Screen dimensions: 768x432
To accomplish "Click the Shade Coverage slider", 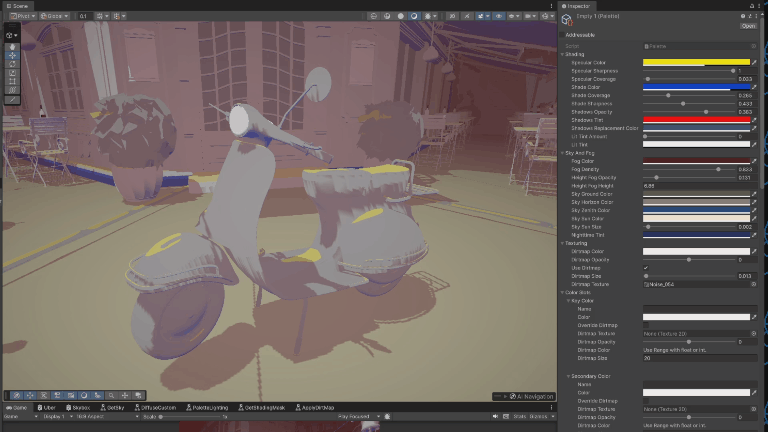I will click(689, 96).
